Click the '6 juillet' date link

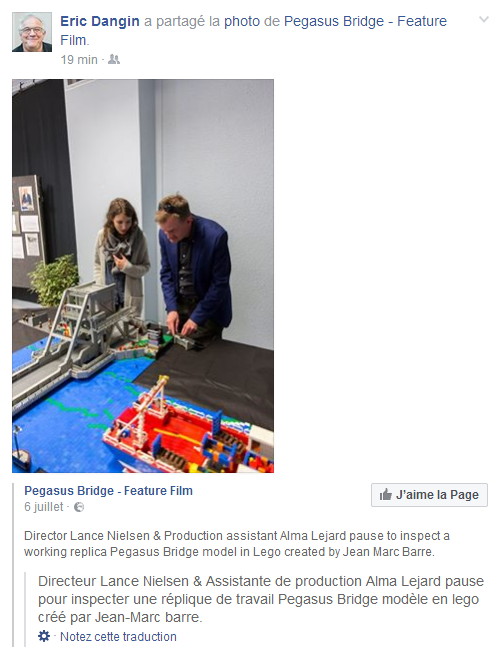[x=44, y=507]
